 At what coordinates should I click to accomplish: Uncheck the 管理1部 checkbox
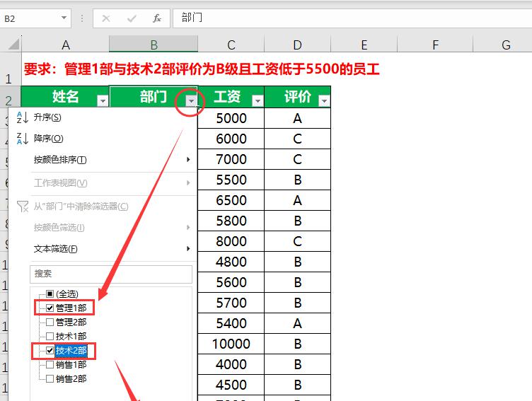[x=50, y=308]
